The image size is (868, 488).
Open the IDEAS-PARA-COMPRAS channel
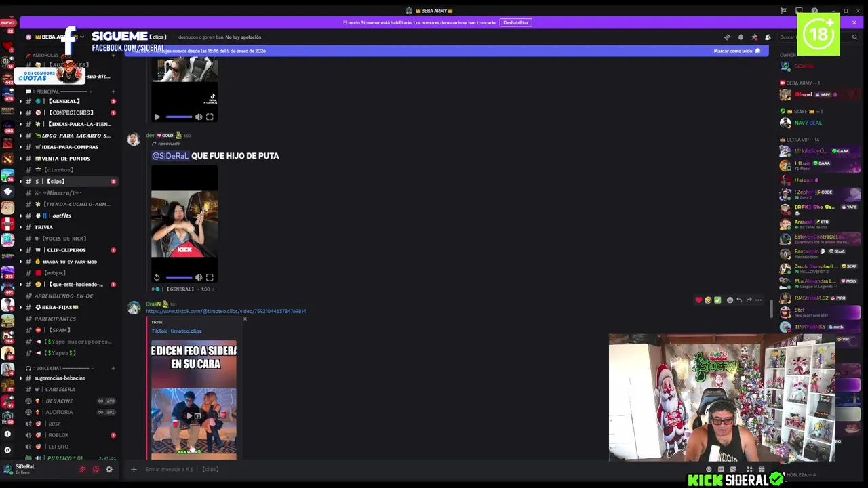point(70,147)
